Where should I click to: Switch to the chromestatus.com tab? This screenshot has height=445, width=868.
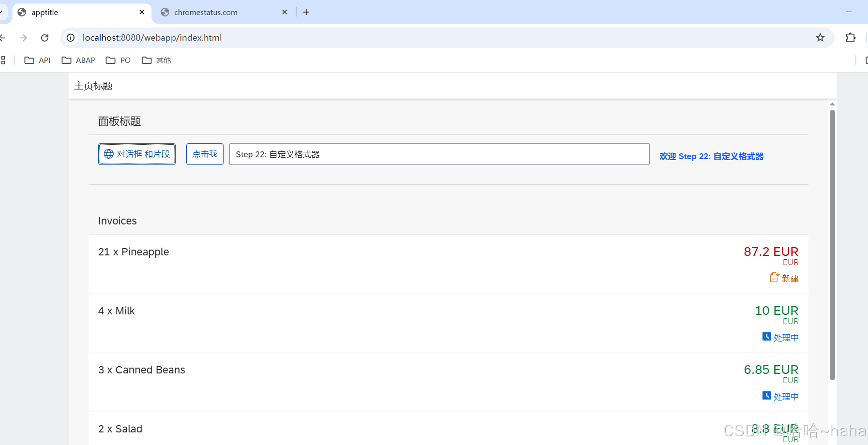coord(206,12)
